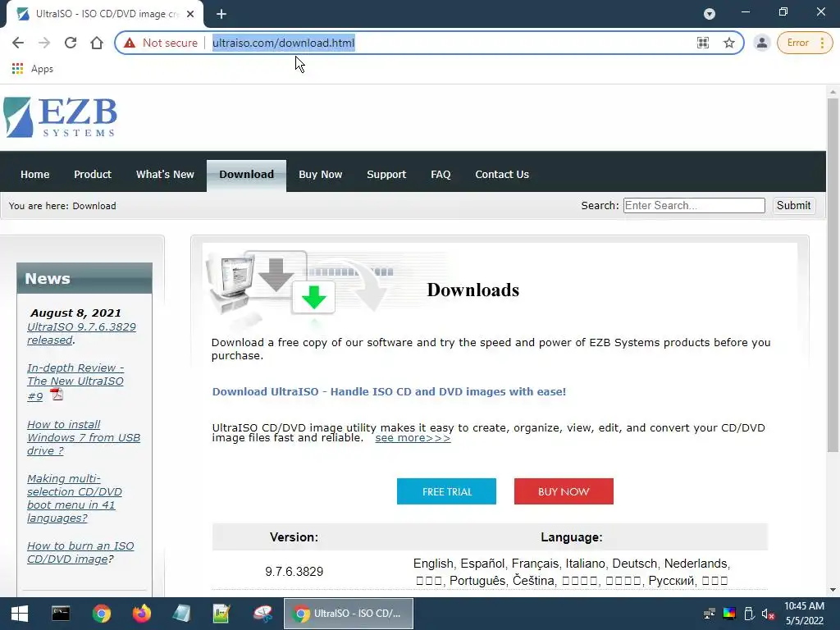Click the FREE TRIAL button
Image resolution: width=840 pixels, height=630 pixels.
click(x=446, y=491)
